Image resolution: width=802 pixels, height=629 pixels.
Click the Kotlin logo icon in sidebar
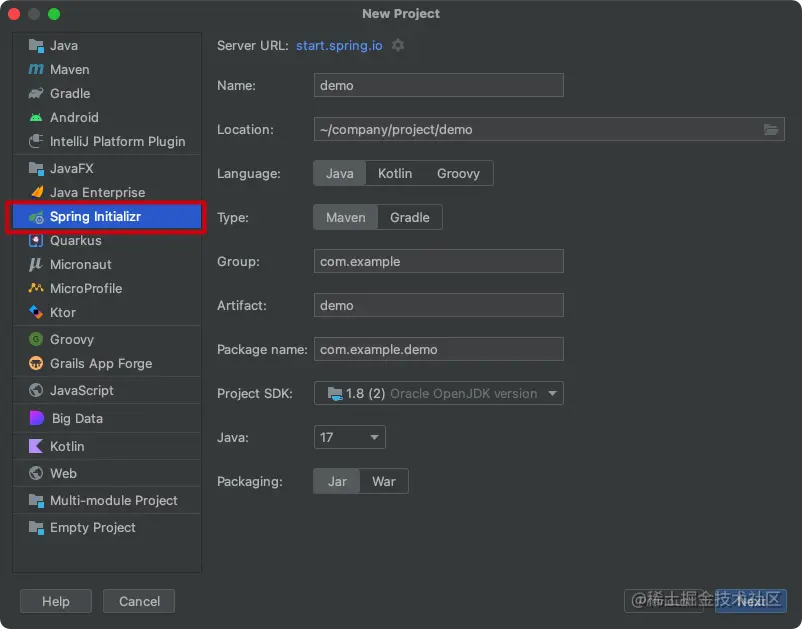point(36,446)
